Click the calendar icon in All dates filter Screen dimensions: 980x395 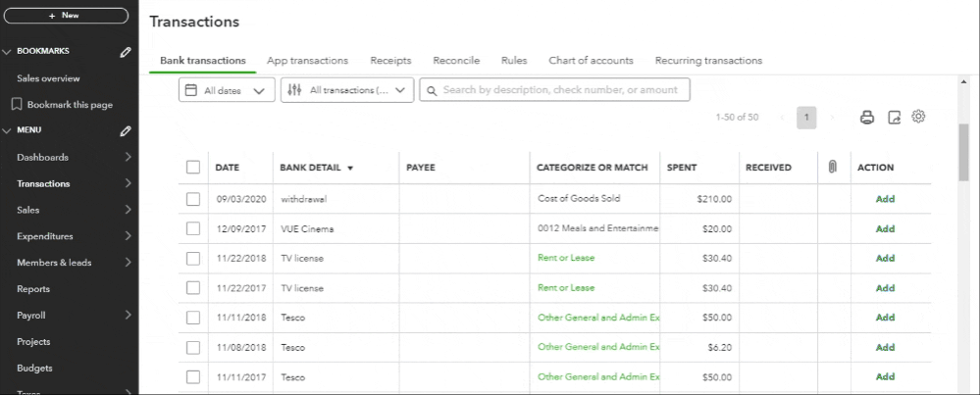point(190,90)
